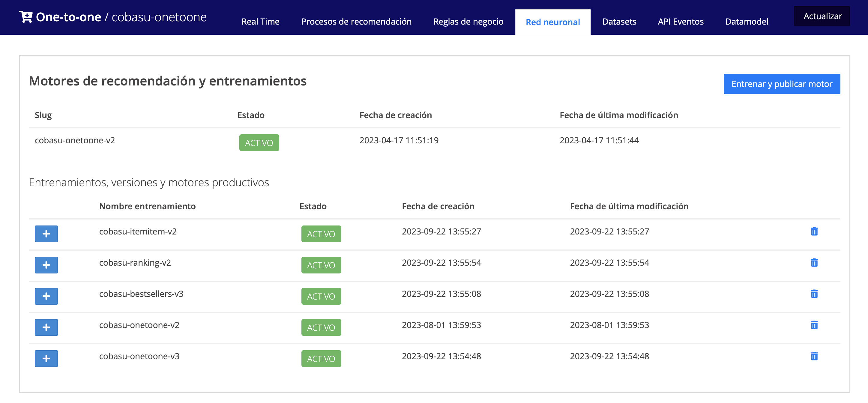This screenshot has width=868, height=403.
Task: Click Entrenar y publicar motor button
Action: click(x=781, y=84)
